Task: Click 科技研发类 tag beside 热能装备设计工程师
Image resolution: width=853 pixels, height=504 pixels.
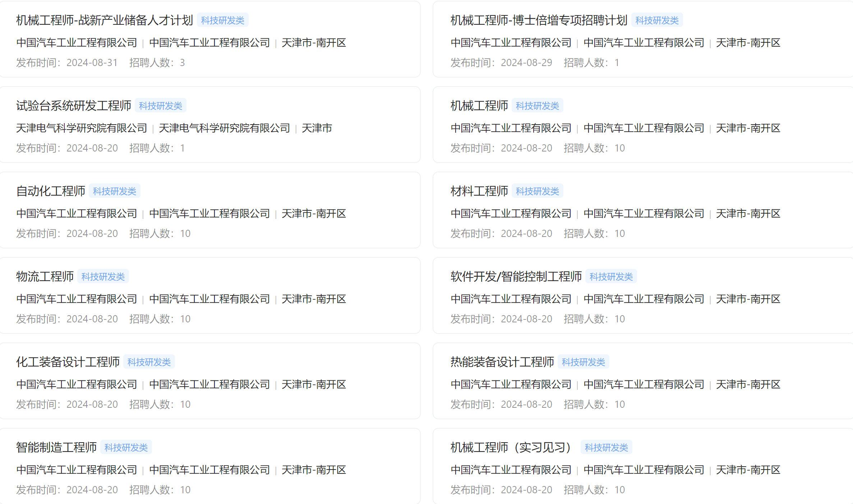Action: [584, 362]
